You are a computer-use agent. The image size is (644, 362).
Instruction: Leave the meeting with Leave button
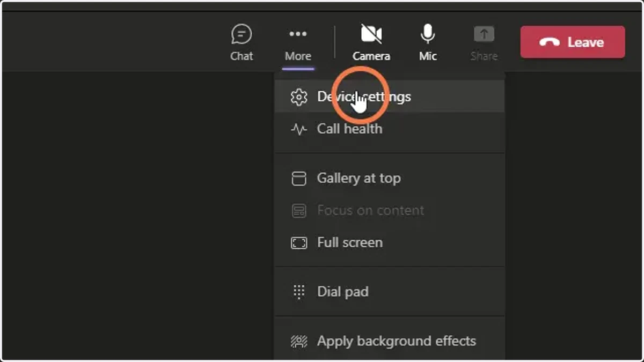(x=573, y=42)
